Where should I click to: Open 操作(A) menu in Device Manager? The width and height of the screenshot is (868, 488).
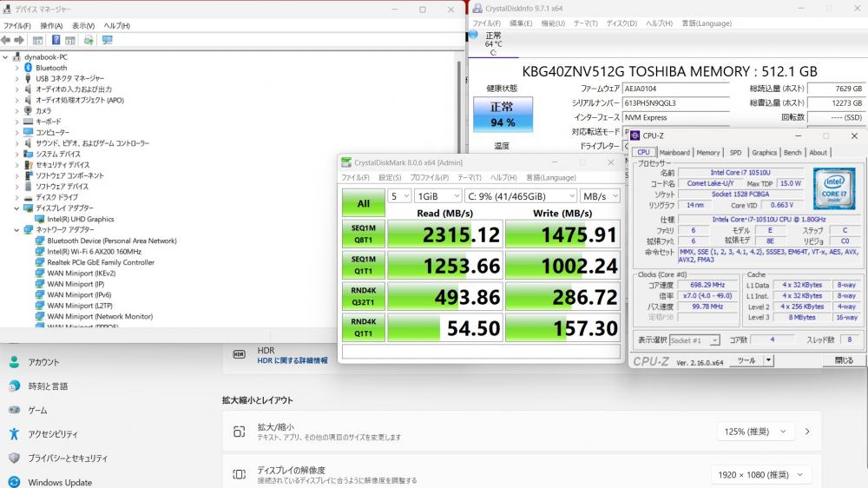[x=51, y=25]
